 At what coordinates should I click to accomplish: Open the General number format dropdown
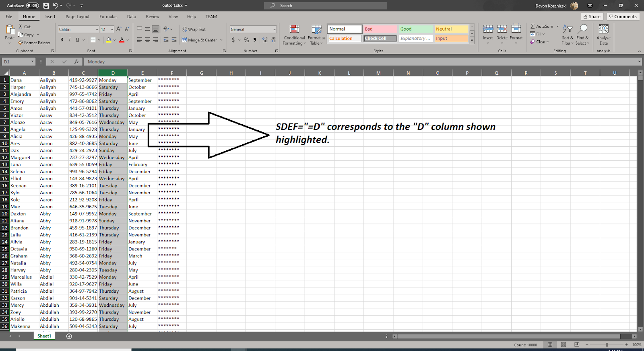(x=275, y=29)
